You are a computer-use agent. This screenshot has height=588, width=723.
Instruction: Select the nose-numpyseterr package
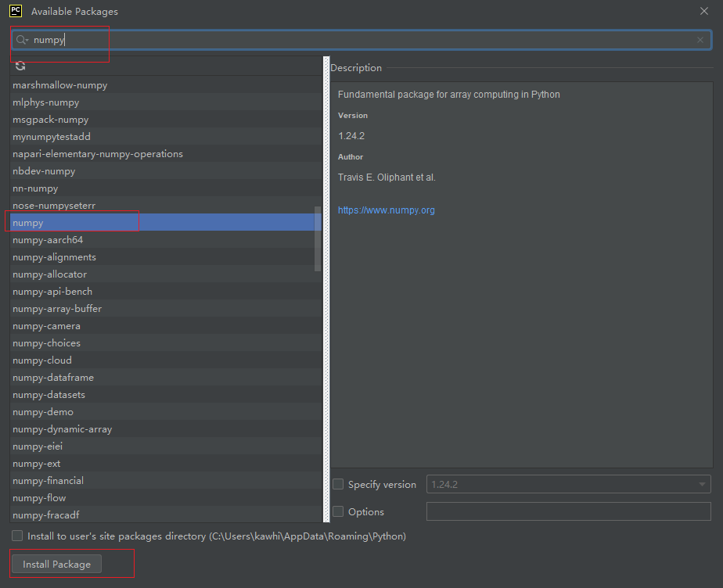tap(166, 206)
